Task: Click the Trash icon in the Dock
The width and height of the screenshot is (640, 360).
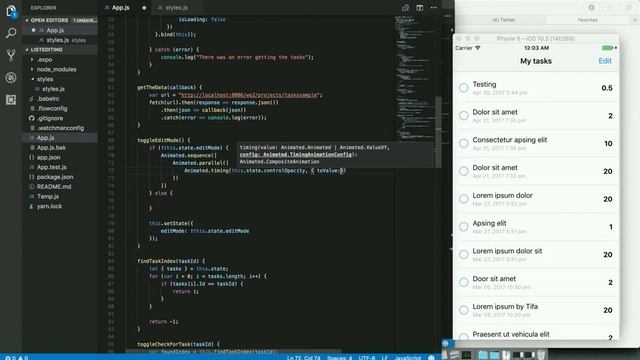Action: 541,355
